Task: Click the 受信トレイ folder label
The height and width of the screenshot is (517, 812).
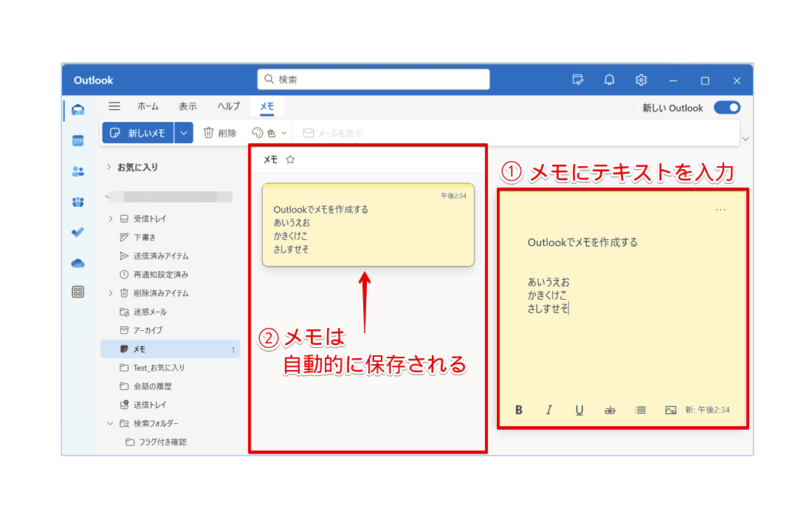Action: (150, 219)
